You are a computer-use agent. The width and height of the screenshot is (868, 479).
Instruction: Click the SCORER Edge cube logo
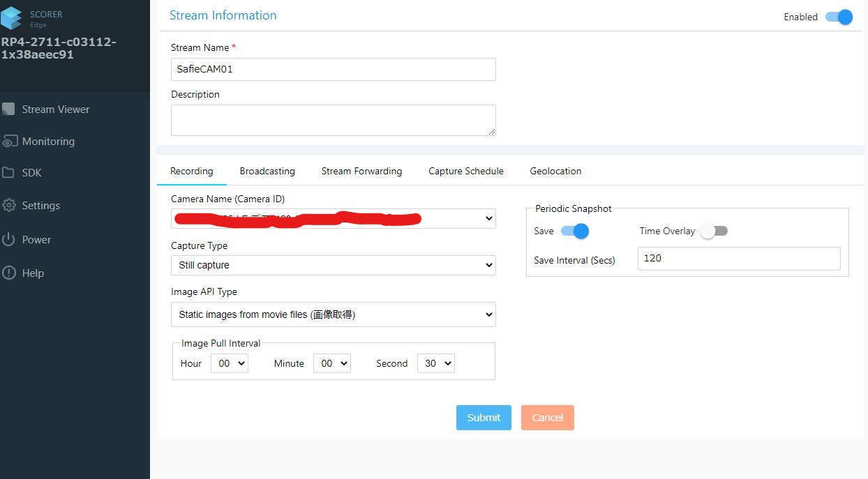tap(12, 18)
